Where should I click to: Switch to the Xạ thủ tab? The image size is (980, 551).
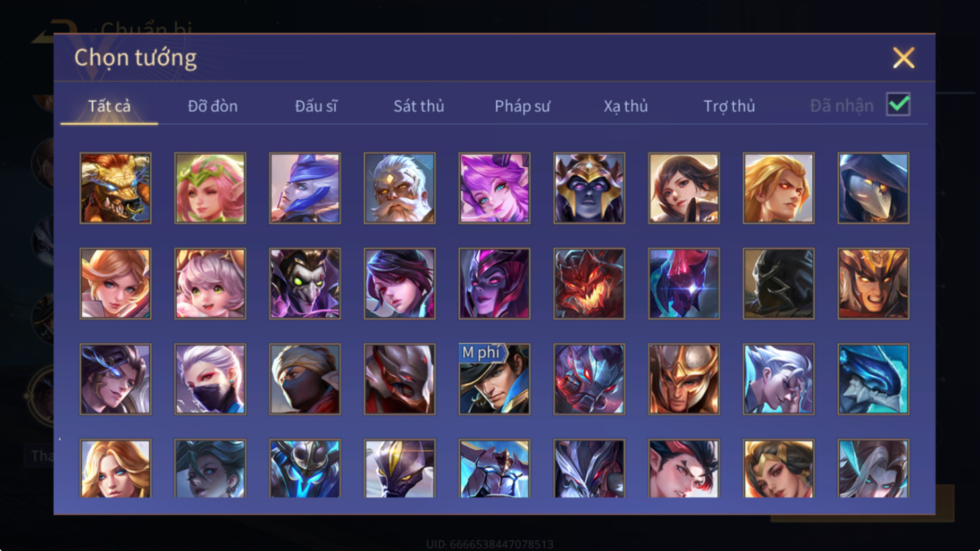click(x=626, y=106)
